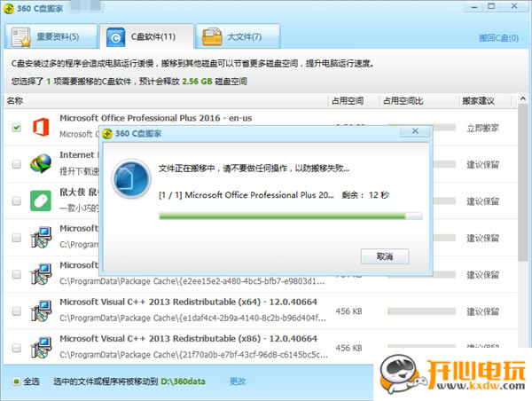Click the blue file-moving icon in dialog
The height and width of the screenshot is (401, 532).
[131, 178]
